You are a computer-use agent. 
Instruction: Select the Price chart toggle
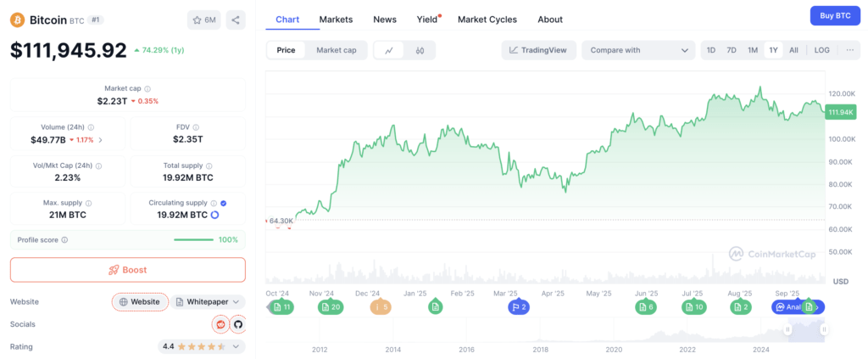point(287,50)
